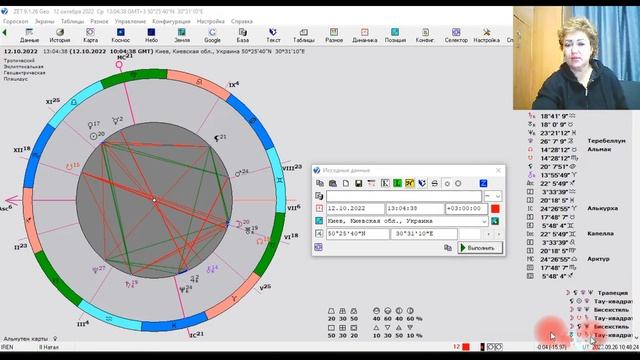The width and height of the screenshot is (640, 360).
Task: Click the blank new document icon in dialog
Action: (346, 183)
